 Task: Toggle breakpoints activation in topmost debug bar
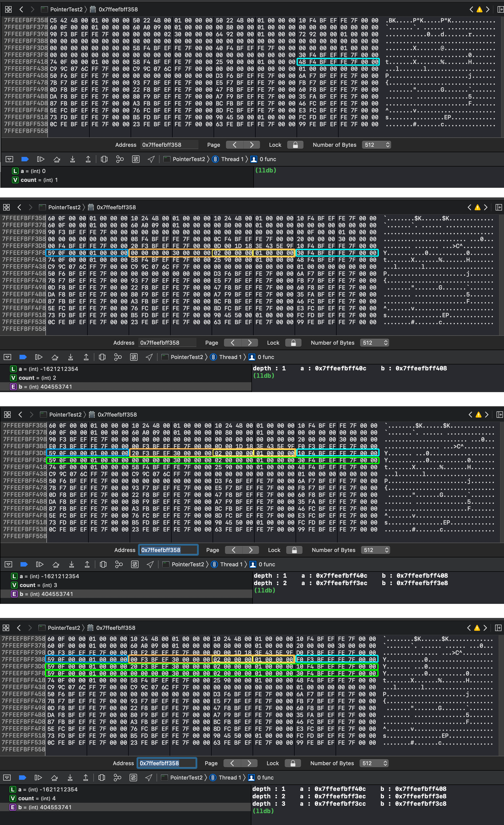coord(25,159)
